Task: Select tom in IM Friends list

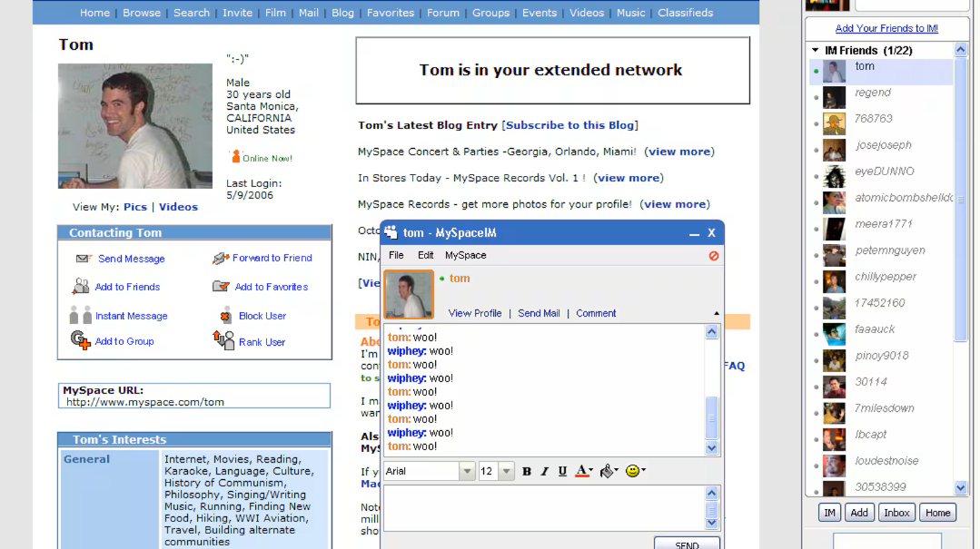Action: click(881, 71)
